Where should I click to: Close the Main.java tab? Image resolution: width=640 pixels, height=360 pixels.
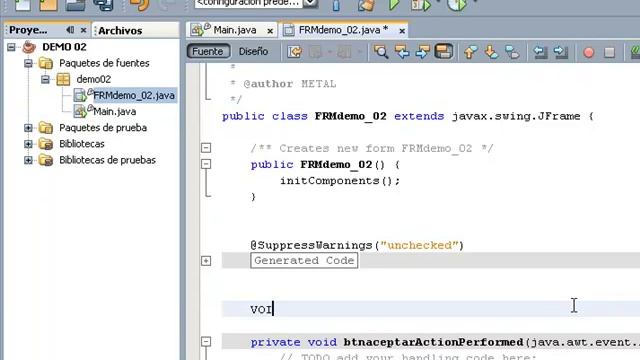[270, 31]
